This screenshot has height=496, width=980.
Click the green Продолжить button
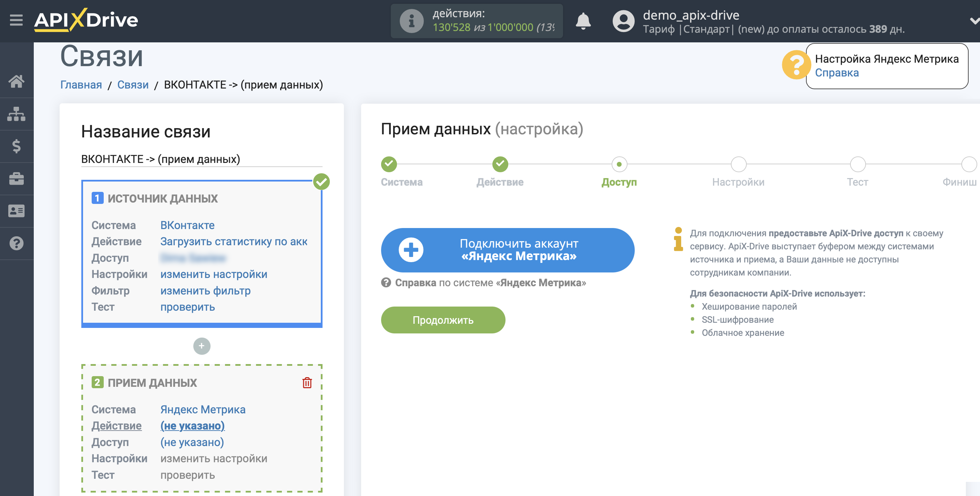pyautogui.click(x=443, y=320)
